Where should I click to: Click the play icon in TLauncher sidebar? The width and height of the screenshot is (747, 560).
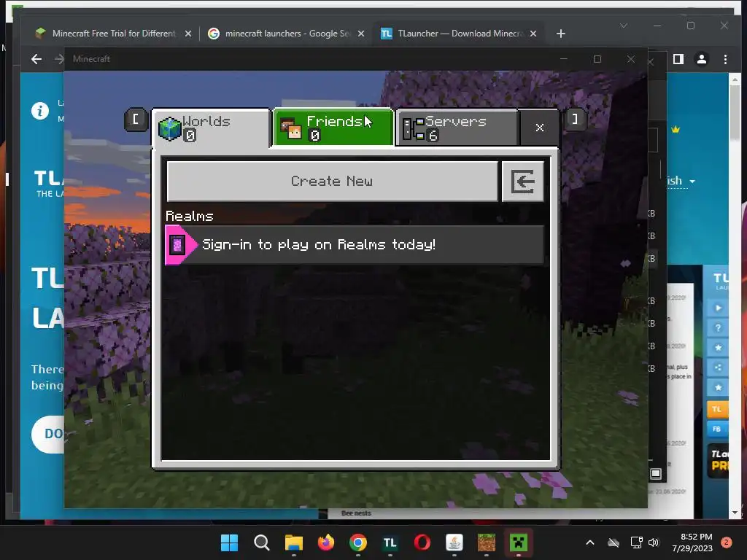pos(718,308)
